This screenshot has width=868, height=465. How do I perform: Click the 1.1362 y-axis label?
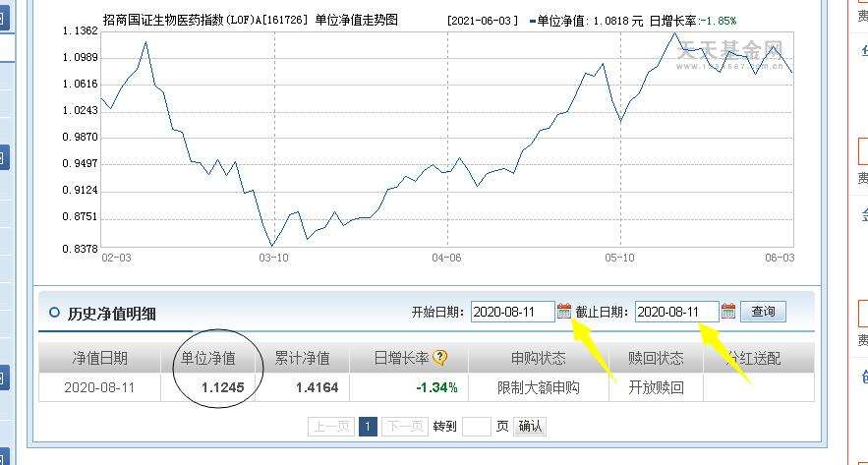(80, 31)
